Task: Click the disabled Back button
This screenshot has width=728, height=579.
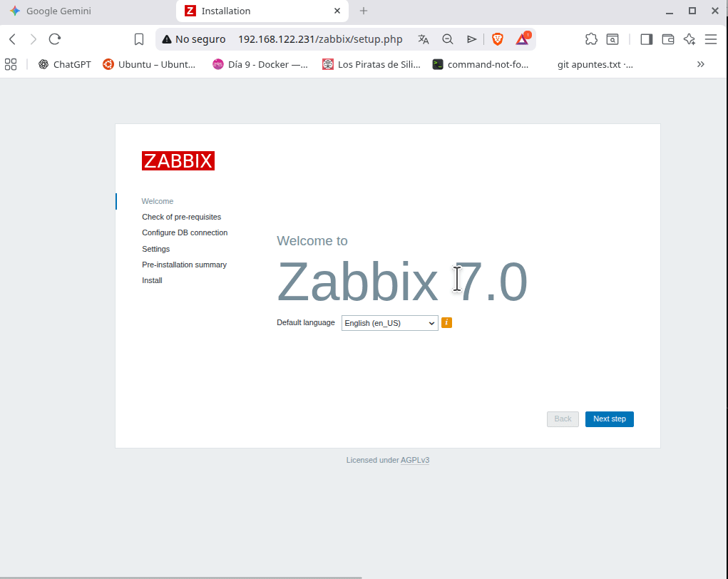Action: tap(563, 419)
